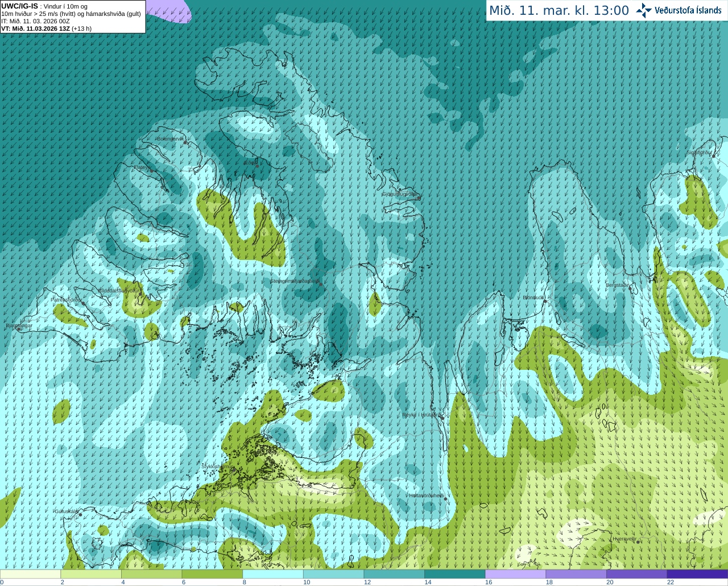Select the Bolungarvík station marker
The height and width of the screenshot is (586, 728).
click(186, 142)
